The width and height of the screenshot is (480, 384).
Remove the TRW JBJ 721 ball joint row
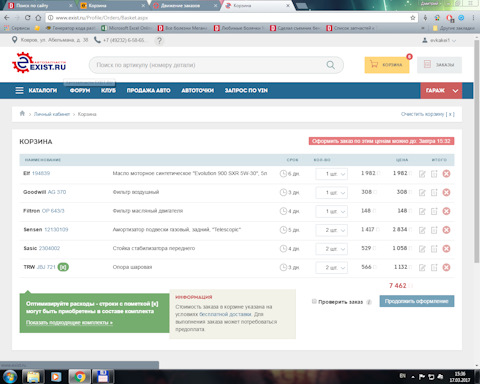pos(446,267)
